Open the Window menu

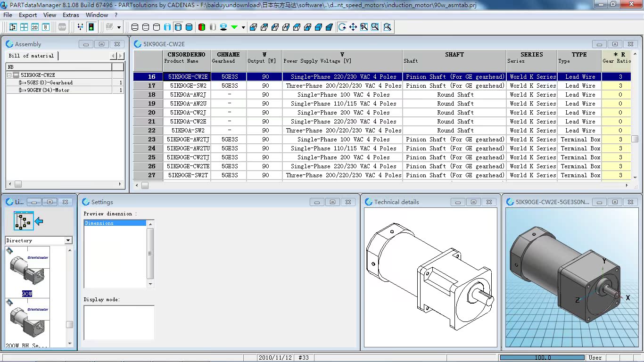click(x=97, y=15)
